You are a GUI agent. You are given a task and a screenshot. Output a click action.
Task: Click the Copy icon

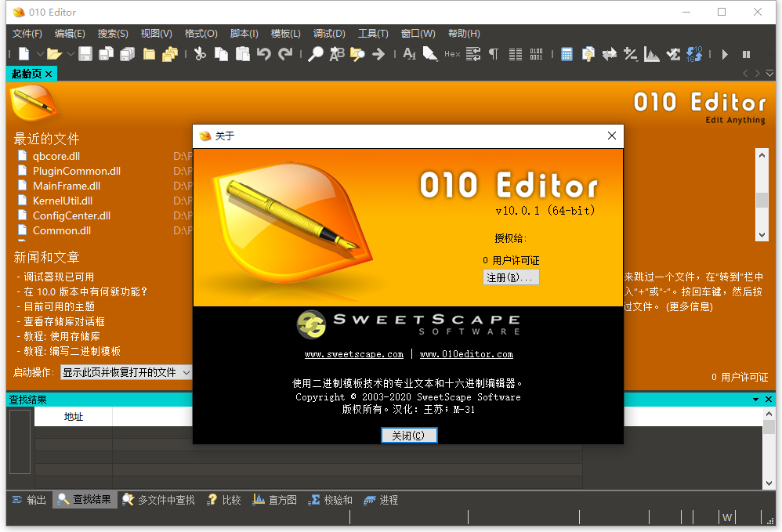[x=222, y=54]
